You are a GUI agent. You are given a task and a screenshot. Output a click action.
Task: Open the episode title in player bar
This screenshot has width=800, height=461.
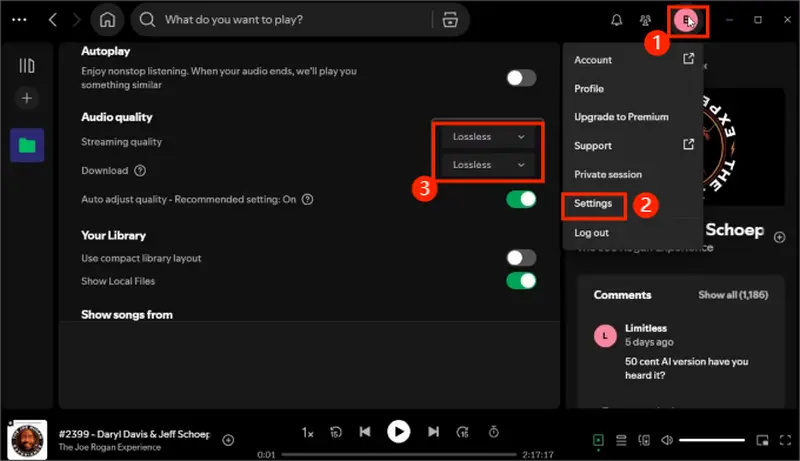[x=134, y=434]
